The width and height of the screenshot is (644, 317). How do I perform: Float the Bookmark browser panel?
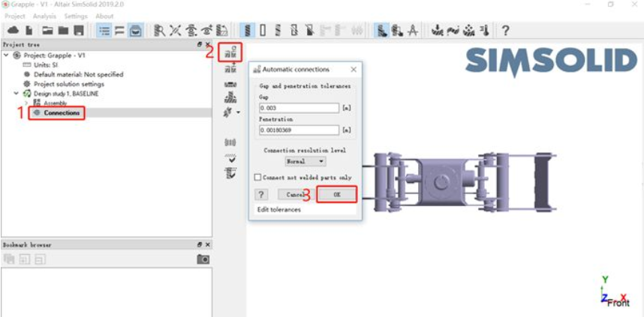coord(200,245)
